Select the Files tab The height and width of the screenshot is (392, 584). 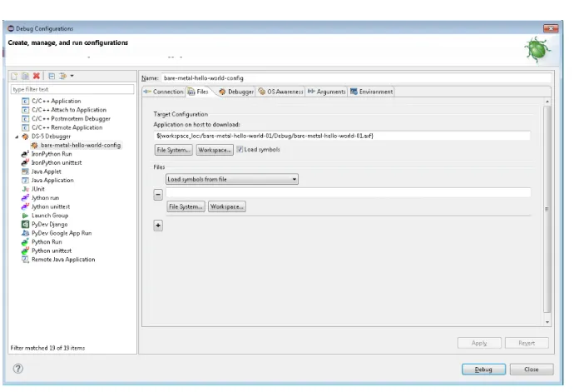(x=198, y=92)
